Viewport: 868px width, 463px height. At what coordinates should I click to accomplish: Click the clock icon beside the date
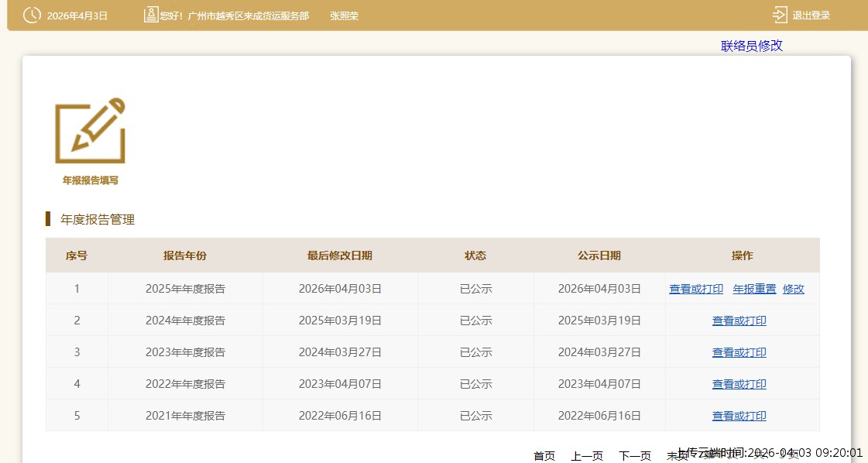coord(32,15)
